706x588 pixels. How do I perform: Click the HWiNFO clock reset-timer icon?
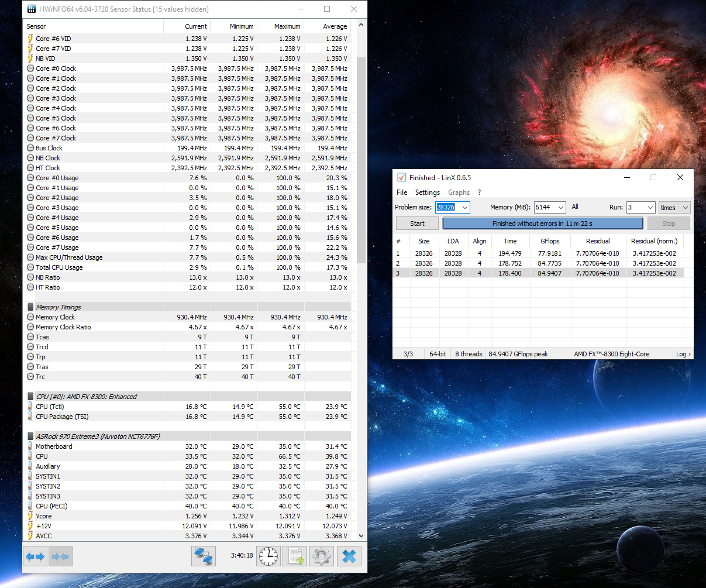pos(268,556)
